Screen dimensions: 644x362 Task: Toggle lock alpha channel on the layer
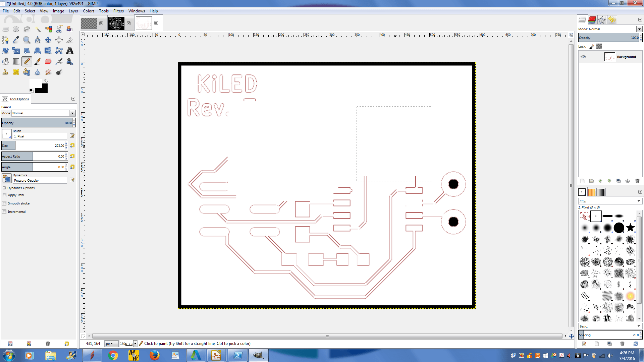point(599,47)
